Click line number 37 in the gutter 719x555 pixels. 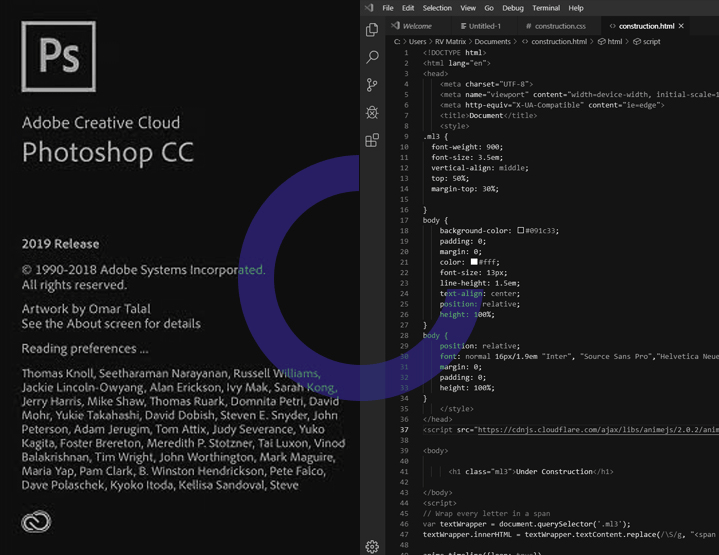[x=404, y=430]
